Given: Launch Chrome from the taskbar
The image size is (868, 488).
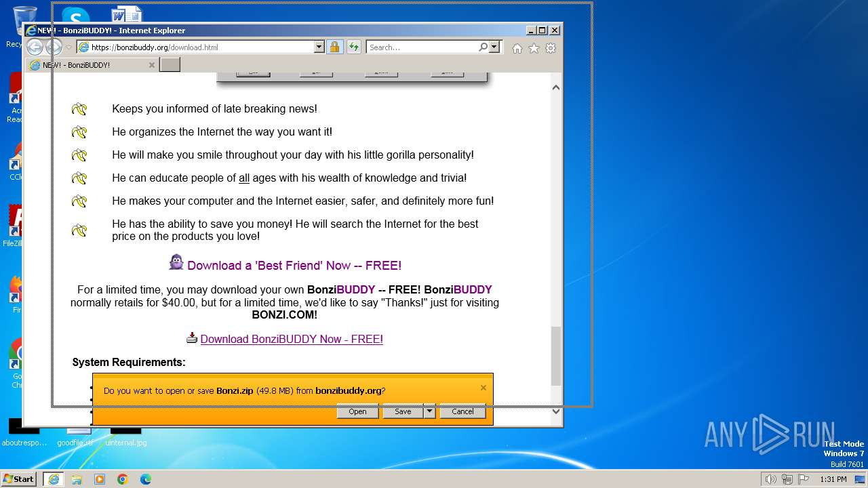Looking at the screenshot, I should (123, 479).
